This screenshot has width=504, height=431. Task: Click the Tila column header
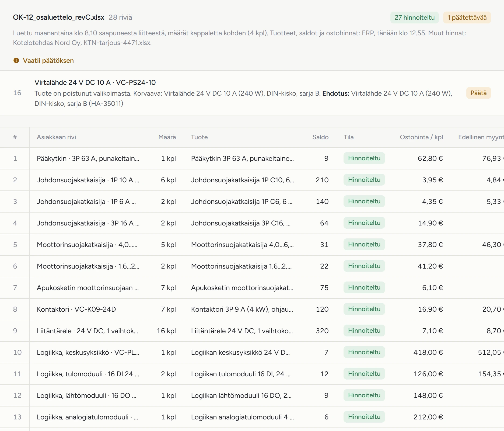[349, 137]
